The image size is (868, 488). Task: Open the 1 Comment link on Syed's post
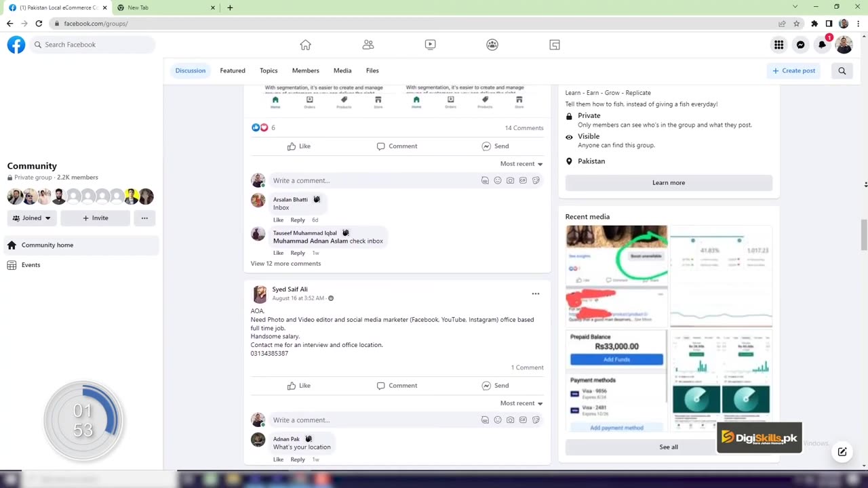(527, 367)
